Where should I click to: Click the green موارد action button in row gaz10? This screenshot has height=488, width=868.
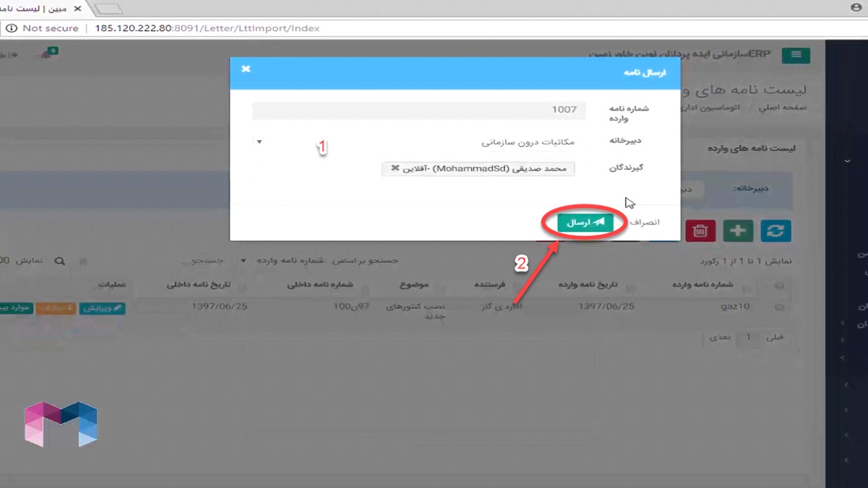[16, 308]
